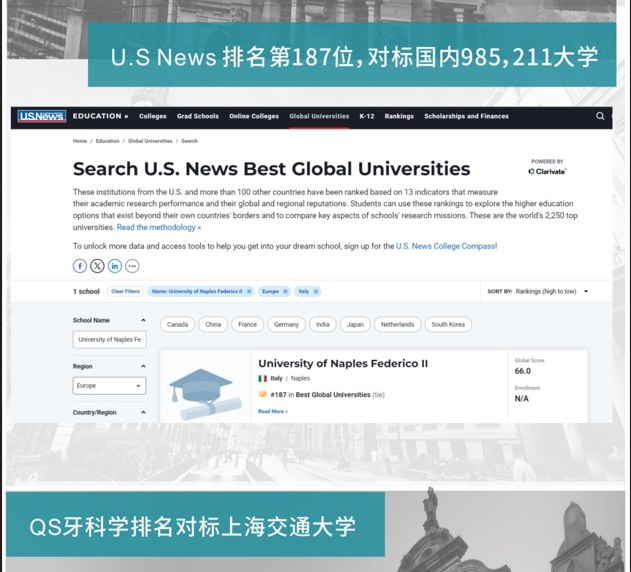Select the India country chip
The height and width of the screenshot is (572, 631).
click(x=322, y=324)
